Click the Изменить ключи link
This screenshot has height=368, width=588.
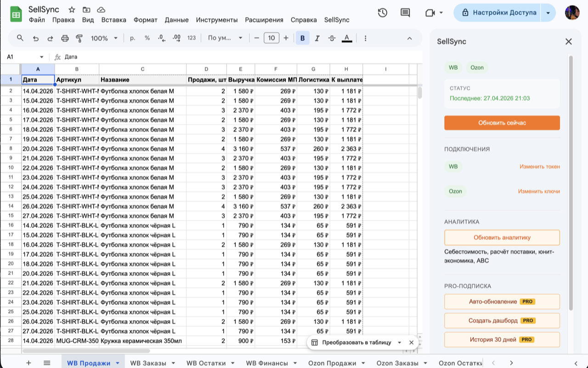coord(539,191)
